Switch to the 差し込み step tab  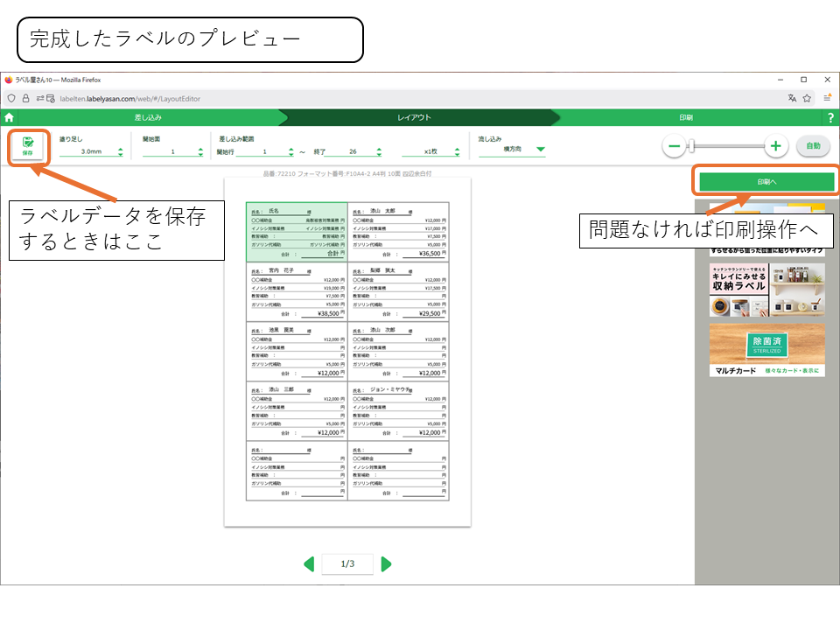coord(147,117)
